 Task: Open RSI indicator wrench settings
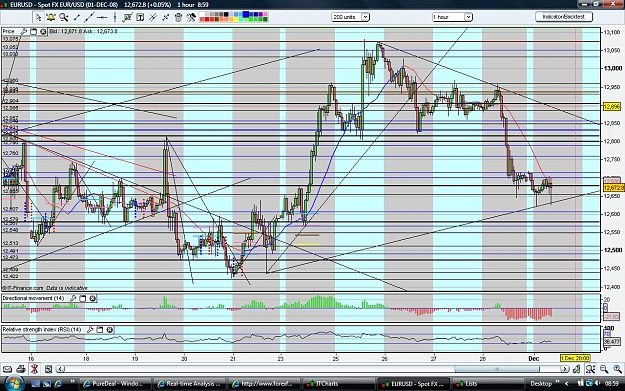[90, 330]
